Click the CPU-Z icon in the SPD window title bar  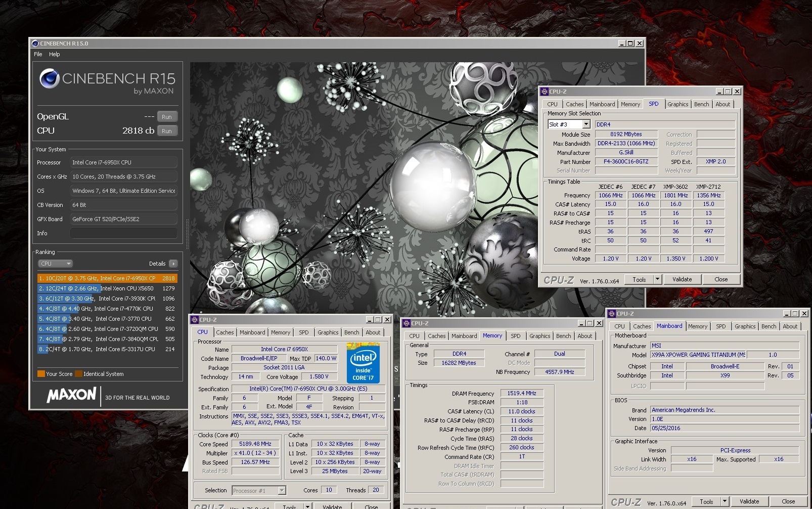point(545,92)
